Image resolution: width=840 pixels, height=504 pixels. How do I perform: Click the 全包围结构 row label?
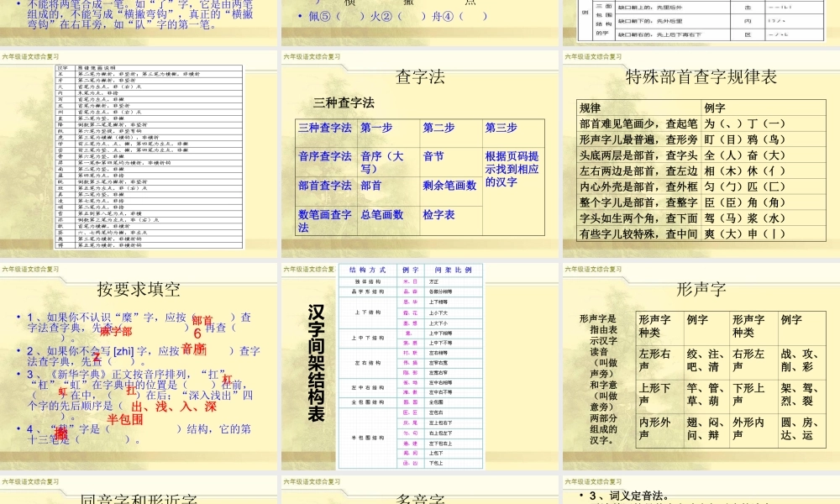coord(368,402)
